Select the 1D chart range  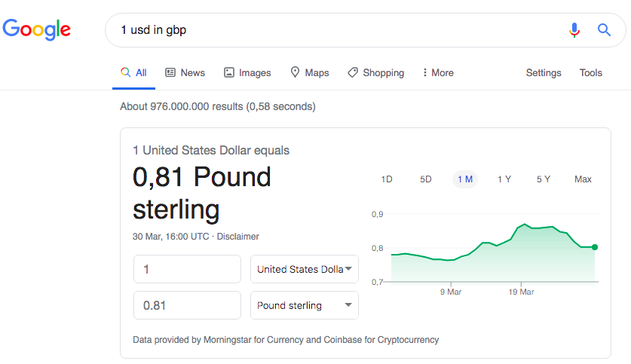coord(387,179)
